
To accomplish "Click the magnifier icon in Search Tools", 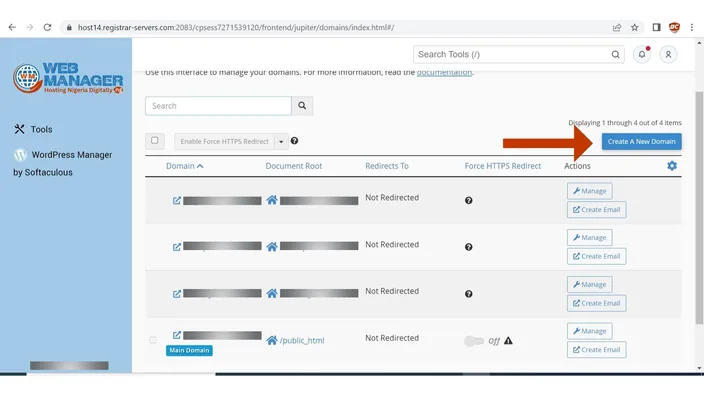I will coord(615,54).
